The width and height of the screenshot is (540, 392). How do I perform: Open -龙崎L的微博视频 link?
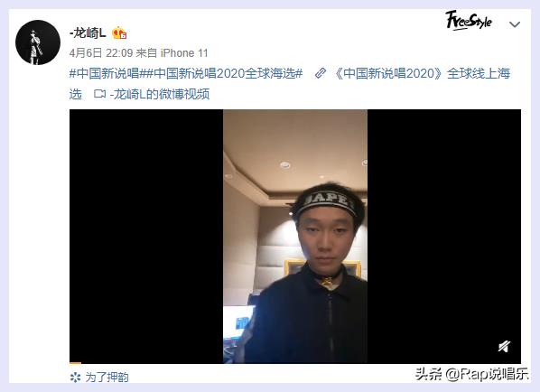tap(160, 94)
